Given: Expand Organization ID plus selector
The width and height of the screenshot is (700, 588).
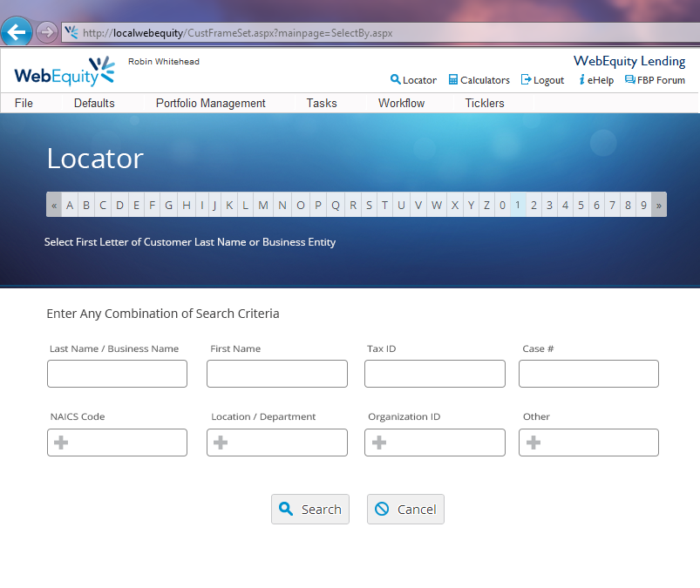Looking at the screenshot, I should [379, 443].
